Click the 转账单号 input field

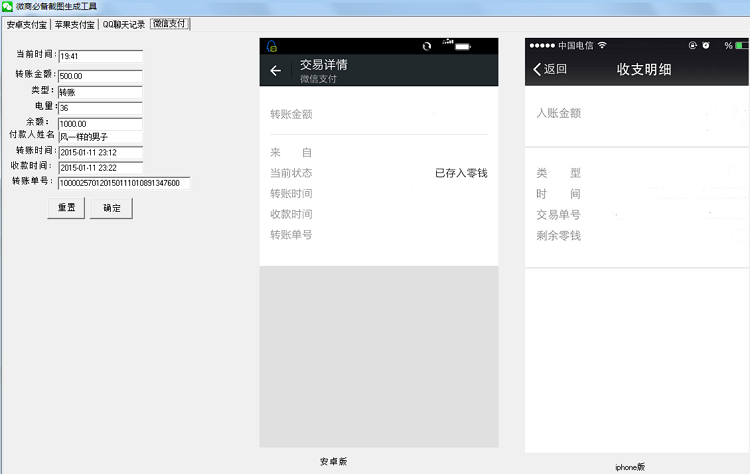[124, 183]
